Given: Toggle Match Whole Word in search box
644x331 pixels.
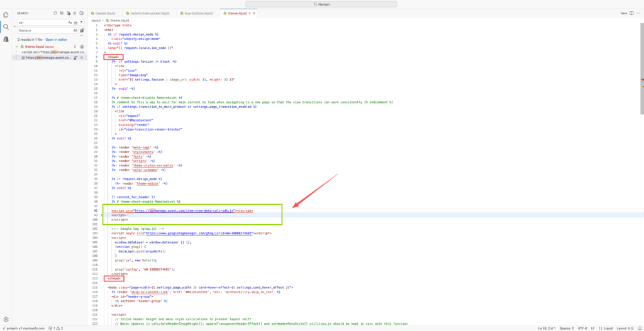Looking at the screenshot, I should (75, 22).
